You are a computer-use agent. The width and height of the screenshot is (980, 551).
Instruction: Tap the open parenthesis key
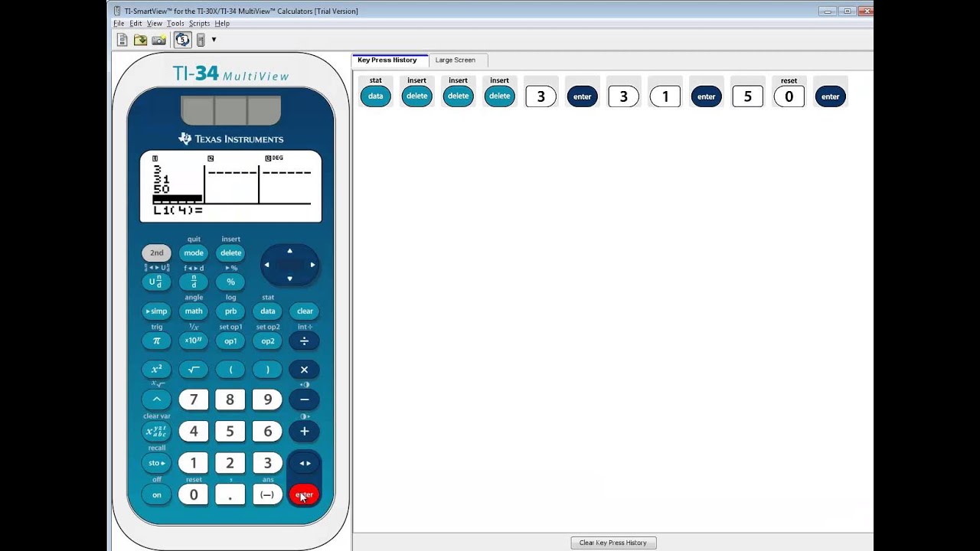point(230,370)
